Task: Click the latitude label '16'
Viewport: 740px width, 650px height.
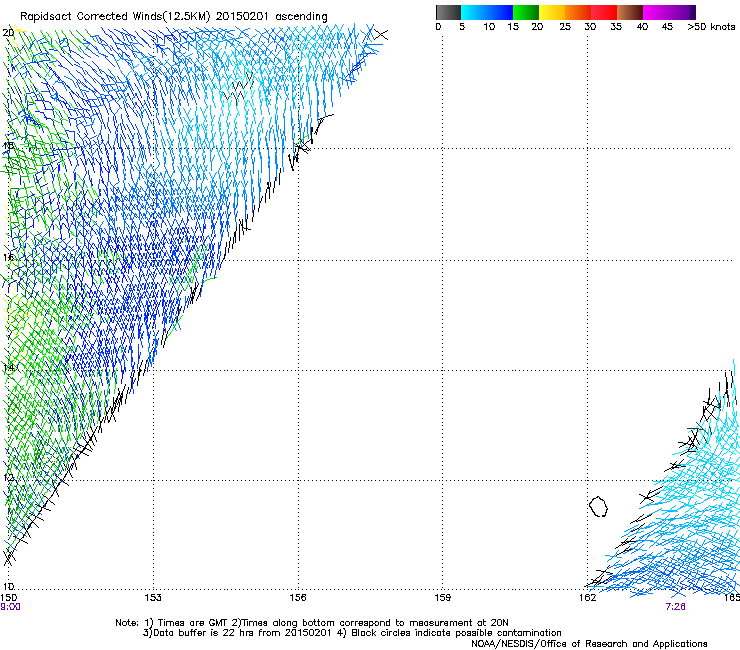Action: click(x=8, y=257)
